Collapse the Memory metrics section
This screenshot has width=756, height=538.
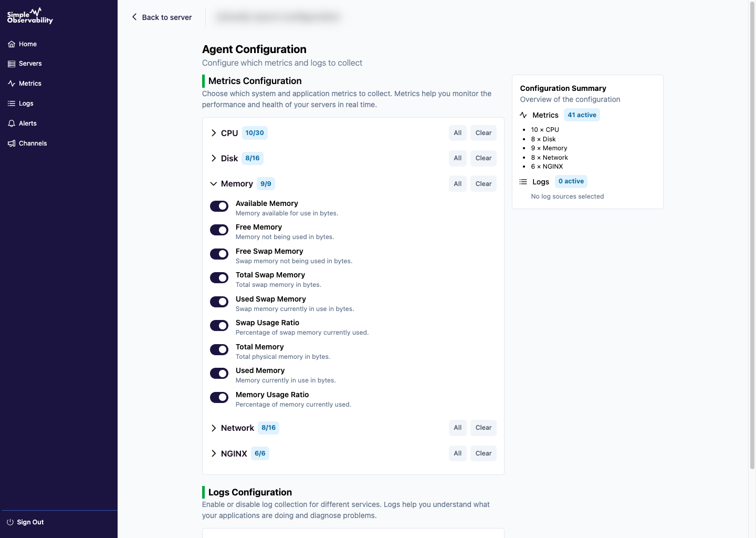(214, 184)
